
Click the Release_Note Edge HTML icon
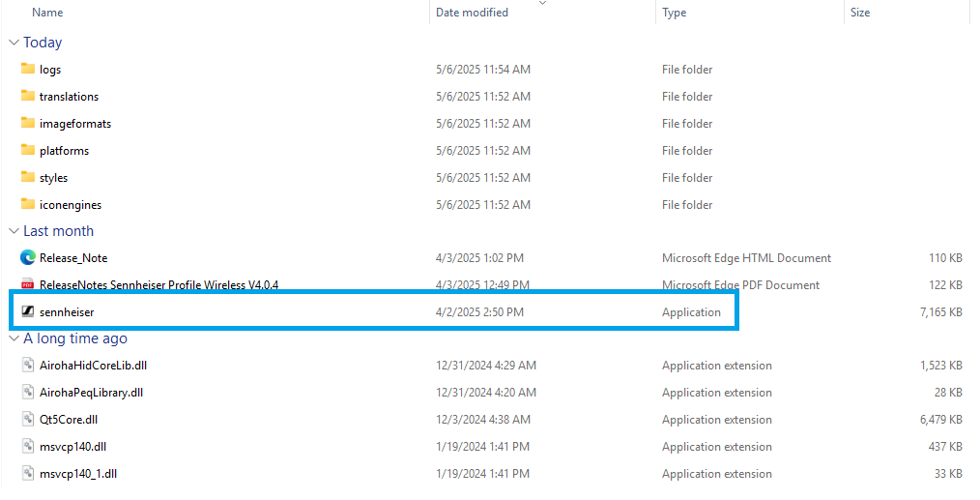pos(28,258)
